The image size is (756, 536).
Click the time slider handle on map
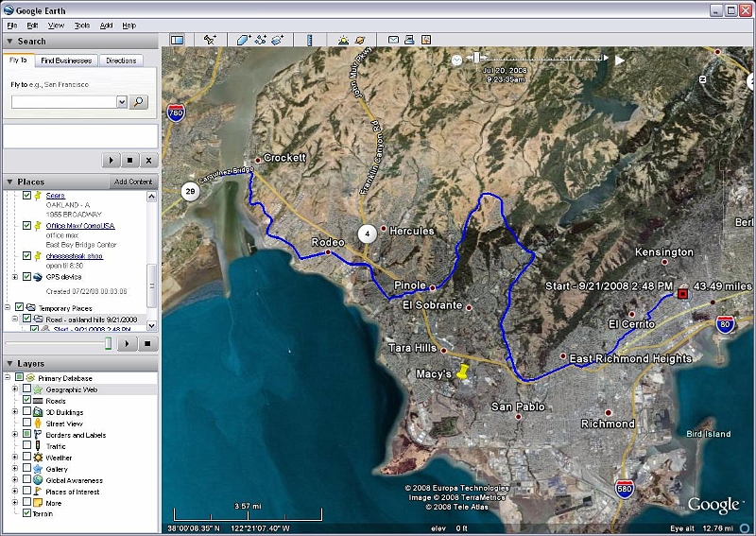pyautogui.click(x=476, y=58)
